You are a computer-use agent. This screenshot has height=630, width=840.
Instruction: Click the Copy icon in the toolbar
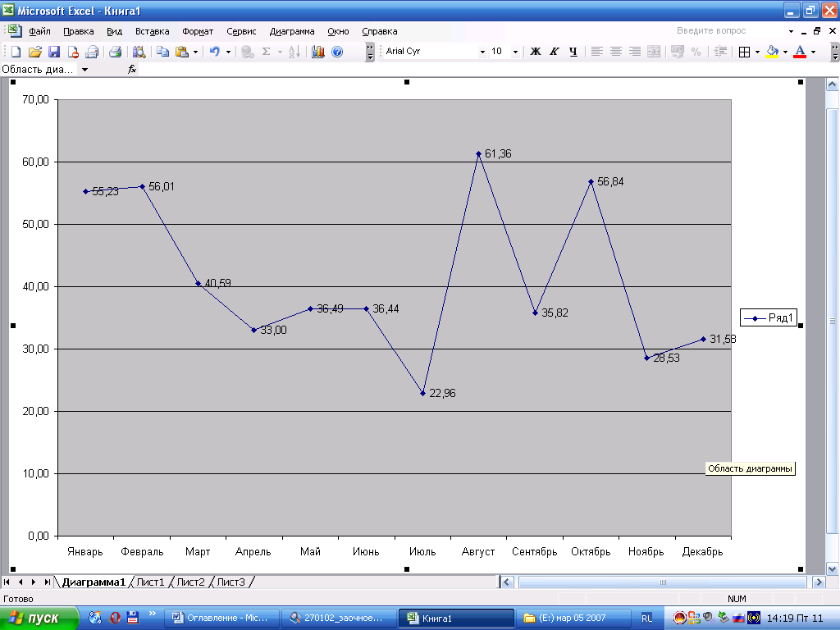click(x=162, y=52)
